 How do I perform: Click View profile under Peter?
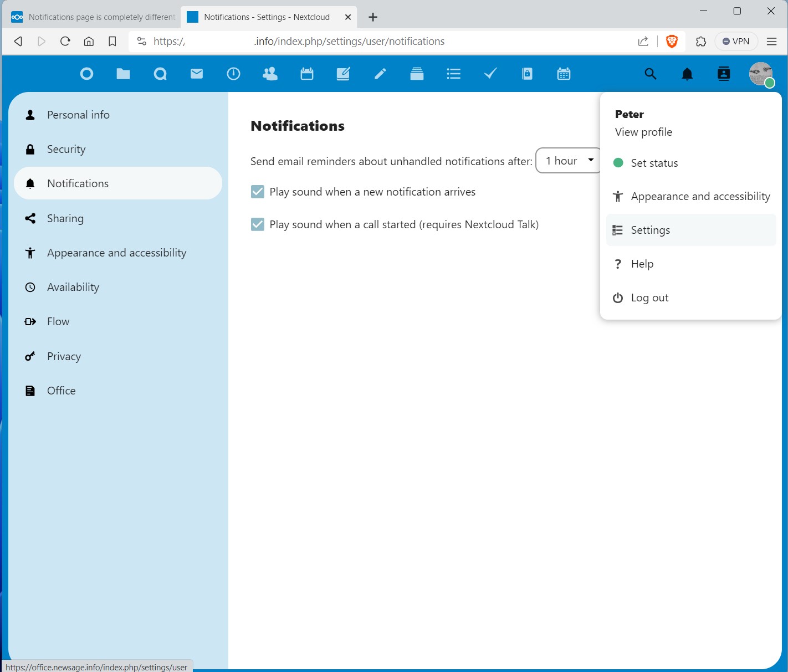point(643,132)
